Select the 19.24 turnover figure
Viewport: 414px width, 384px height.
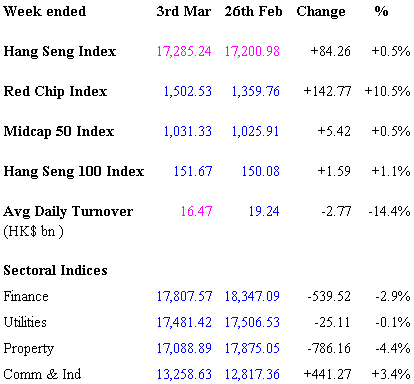click(x=264, y=211)
